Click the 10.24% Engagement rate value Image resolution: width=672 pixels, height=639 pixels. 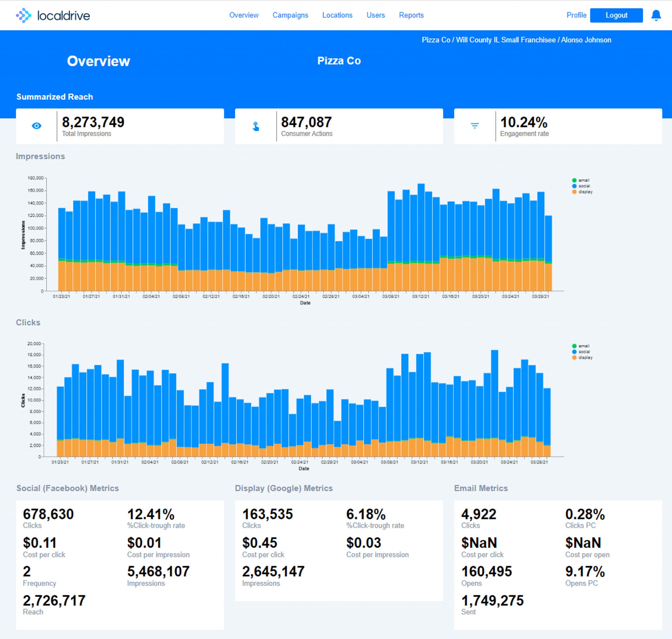(523, 122)
